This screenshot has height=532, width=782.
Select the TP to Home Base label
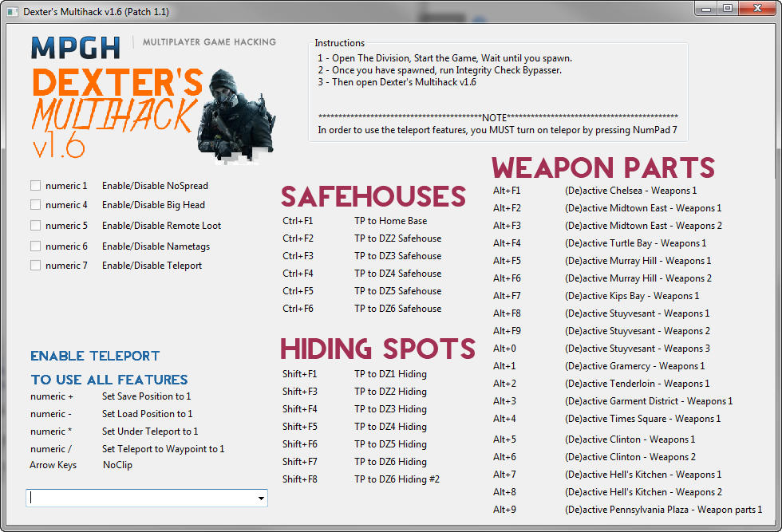click(390, 221)
